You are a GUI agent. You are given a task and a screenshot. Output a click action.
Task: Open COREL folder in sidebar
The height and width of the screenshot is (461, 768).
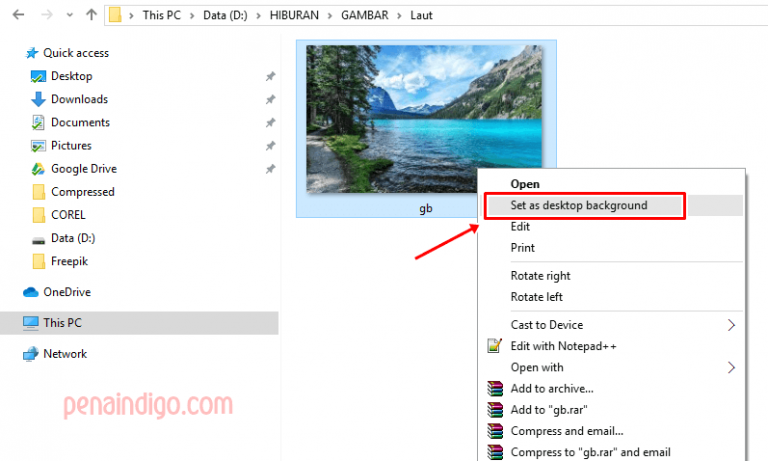tap(68, 215)
